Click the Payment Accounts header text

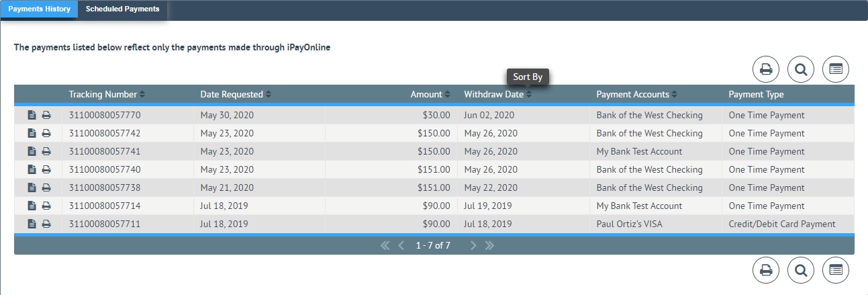point(632,95)
